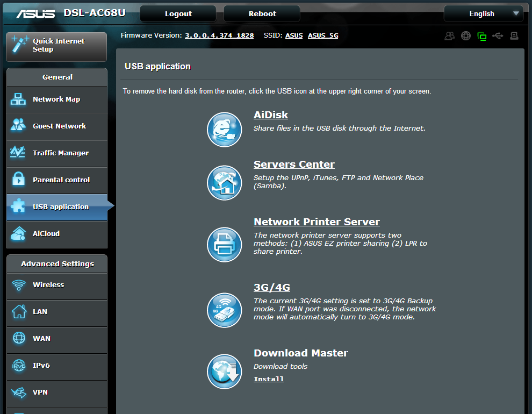
Task: Go to LAN advanced settings
Action: 57,313
